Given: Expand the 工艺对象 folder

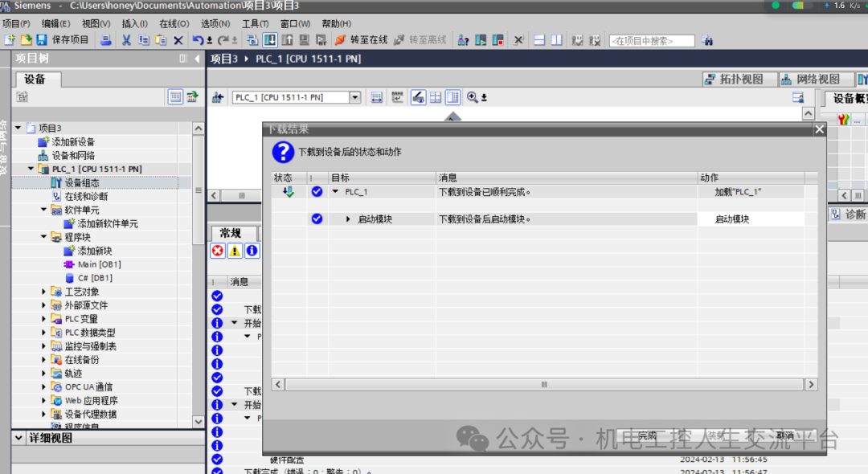Looking at the screenshot, I should pyautogui.click(x=43, y=291).
